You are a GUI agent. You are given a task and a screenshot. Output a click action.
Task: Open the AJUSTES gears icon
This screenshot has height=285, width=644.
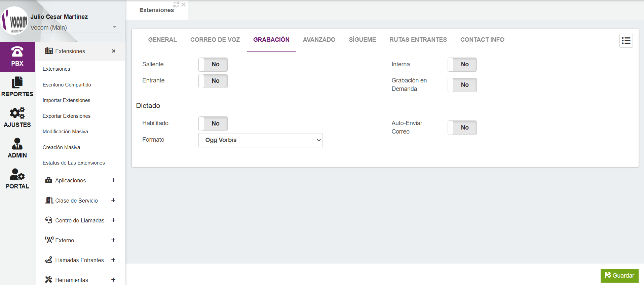click(x=17, y=113)
